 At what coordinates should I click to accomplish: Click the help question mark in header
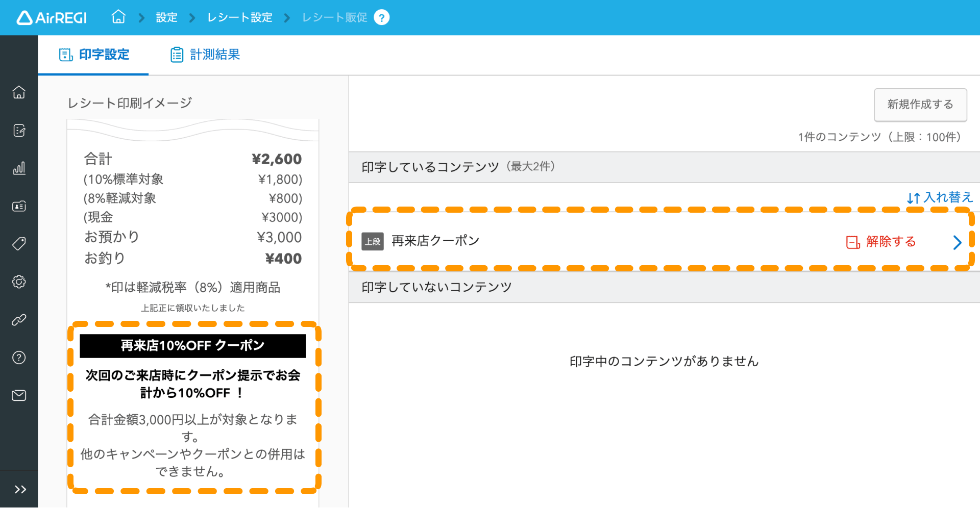coord(382,17)
